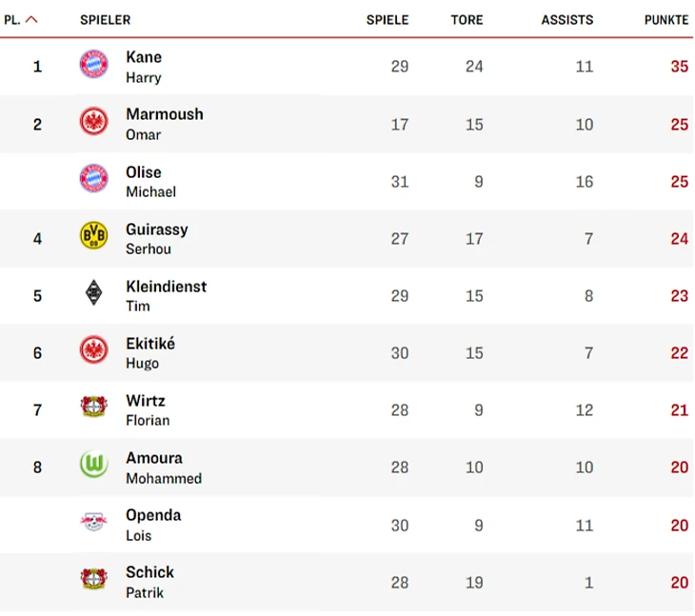This screenshot has height=616, width=695.
Task: Click Eintracht Frankfurt crest next to Marmoush
Action: click(93, 123)
